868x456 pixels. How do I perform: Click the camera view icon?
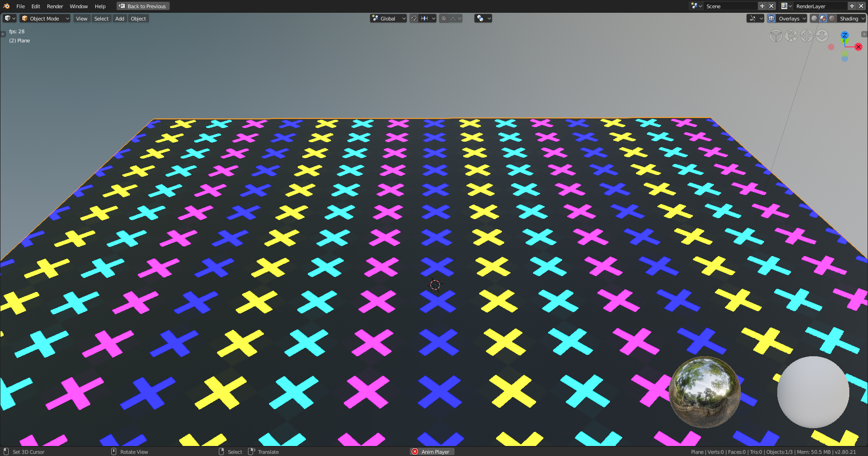[791, 36]
